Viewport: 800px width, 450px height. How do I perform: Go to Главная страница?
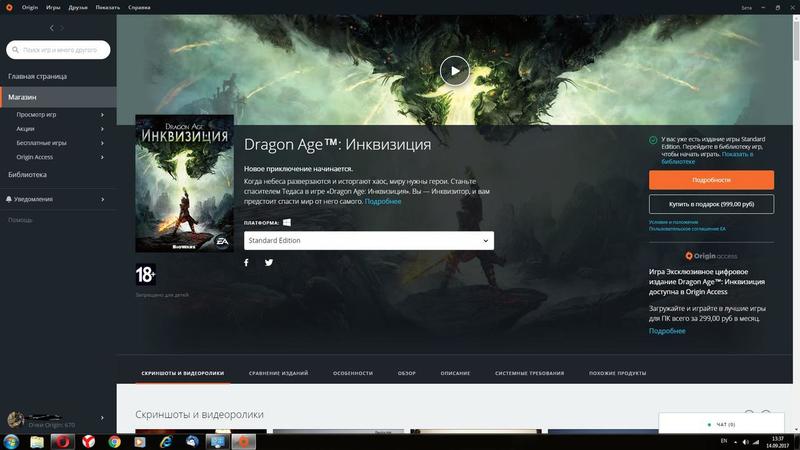click(x=37, y=77)
